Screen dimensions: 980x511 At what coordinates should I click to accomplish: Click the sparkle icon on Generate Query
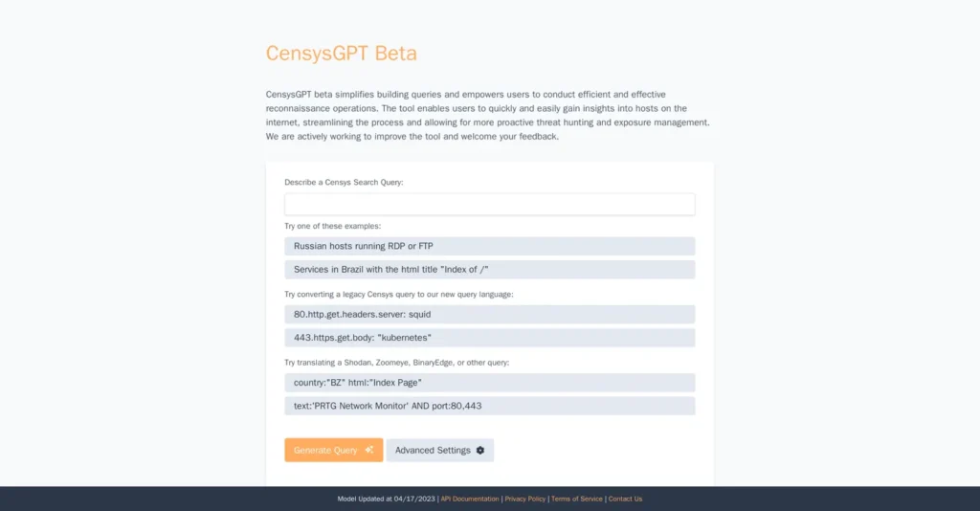369,450
